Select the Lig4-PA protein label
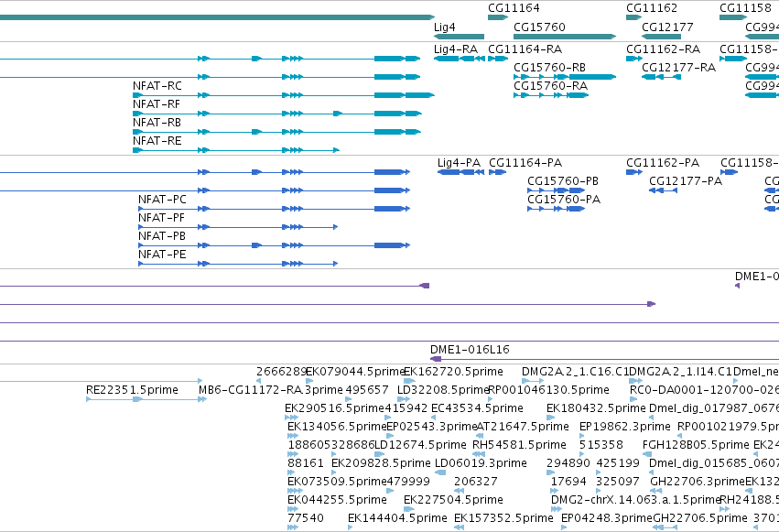This screenshot has width=779, height=532. coord(459,163)
